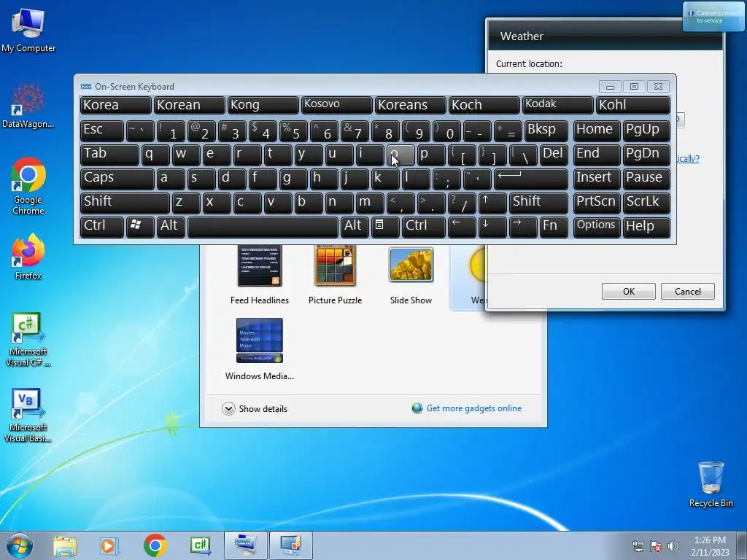Toggle the left Ctrl key
The width and height of the screenshot is (747, 560).
(x=102, y=226)
